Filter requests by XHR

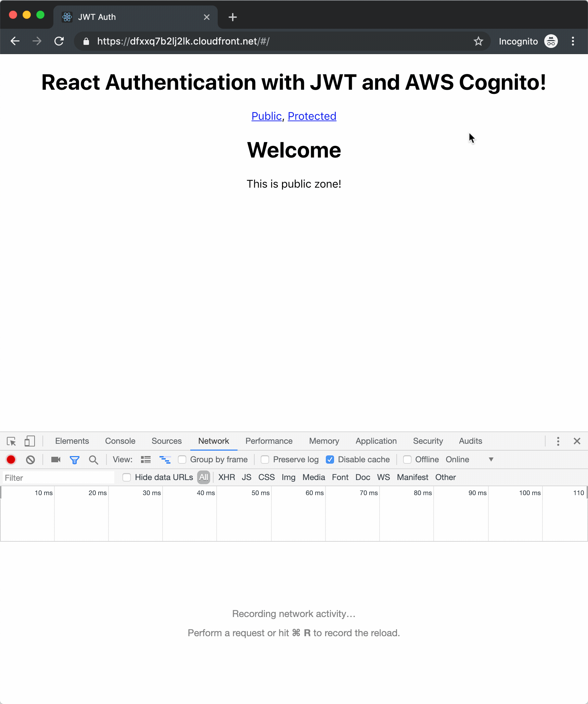click(227, 477)
